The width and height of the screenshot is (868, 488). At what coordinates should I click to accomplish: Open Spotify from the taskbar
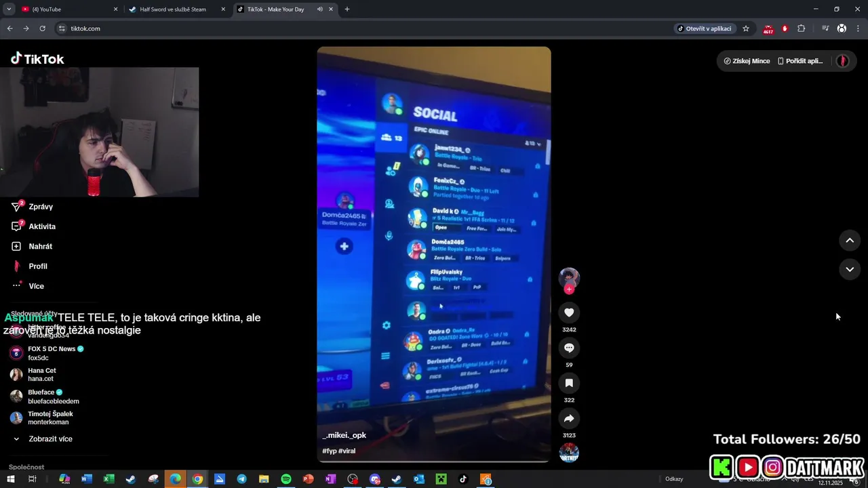click(x=286, y=479)
